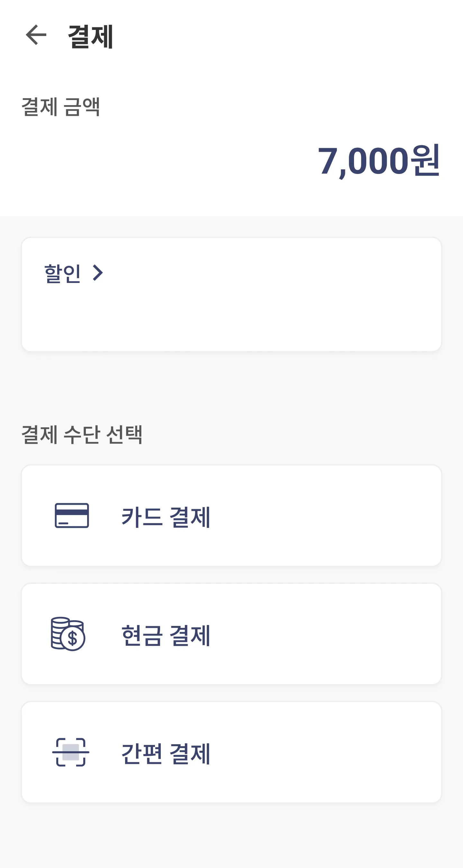
Task: Tap the back arrow icon
Action: [36, 35]
